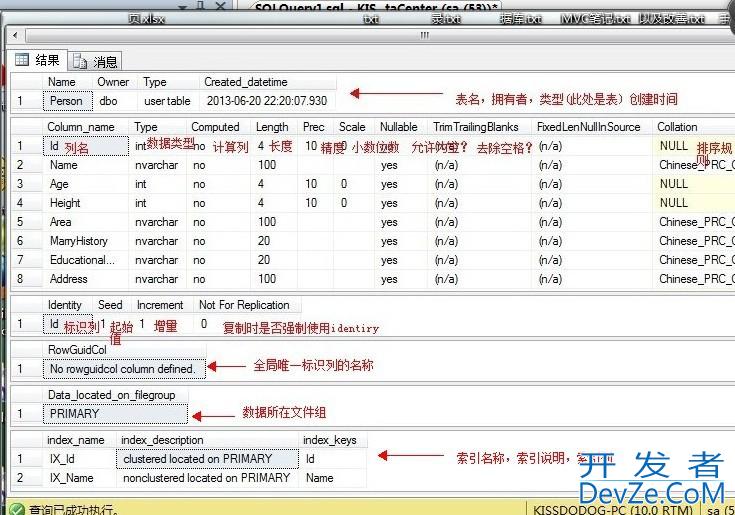
Task: Click the index_name column header
Action: tap(80, 440)
